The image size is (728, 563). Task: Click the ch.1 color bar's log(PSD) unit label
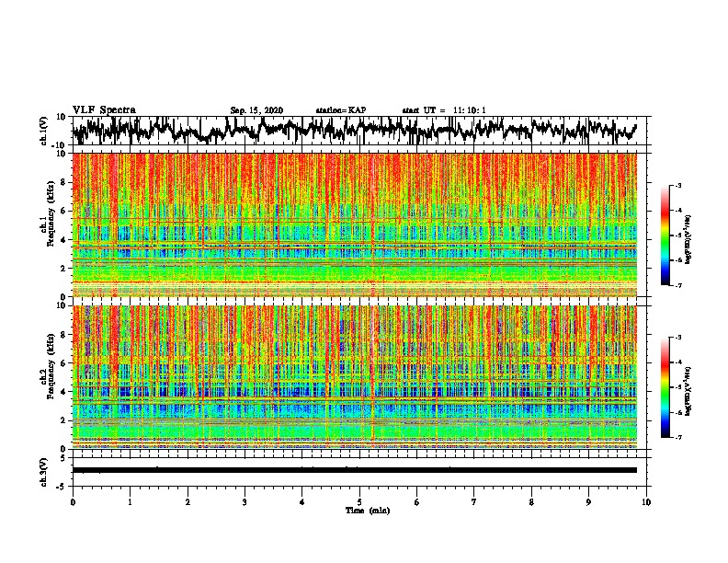pyautogui.click(x=688, y=239)
